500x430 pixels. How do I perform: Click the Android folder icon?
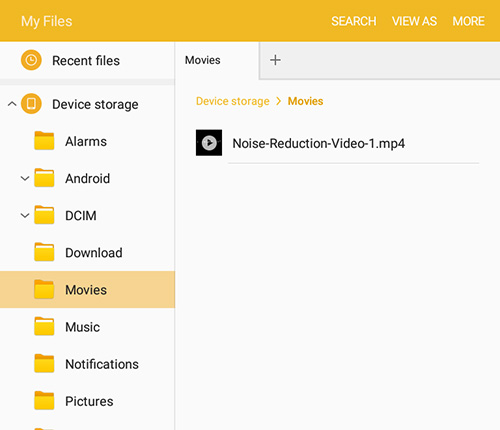[x=44, y=178]
